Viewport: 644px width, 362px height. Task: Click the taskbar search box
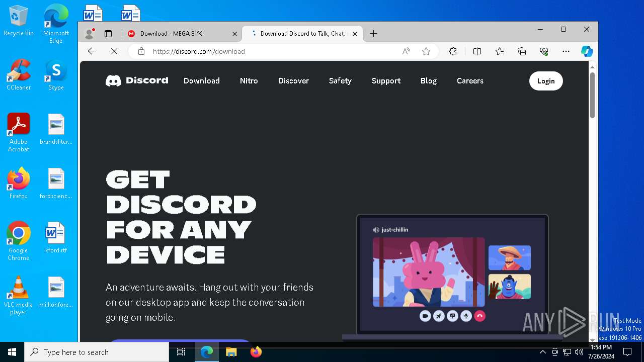point(97,352)
